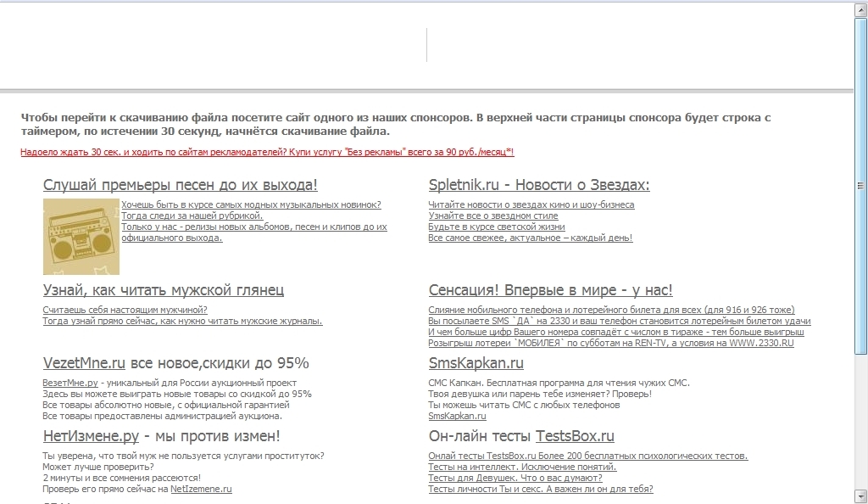The image size is (868, 504).
Task: Click the boombox radio thumbnail image
Action: 81,237
